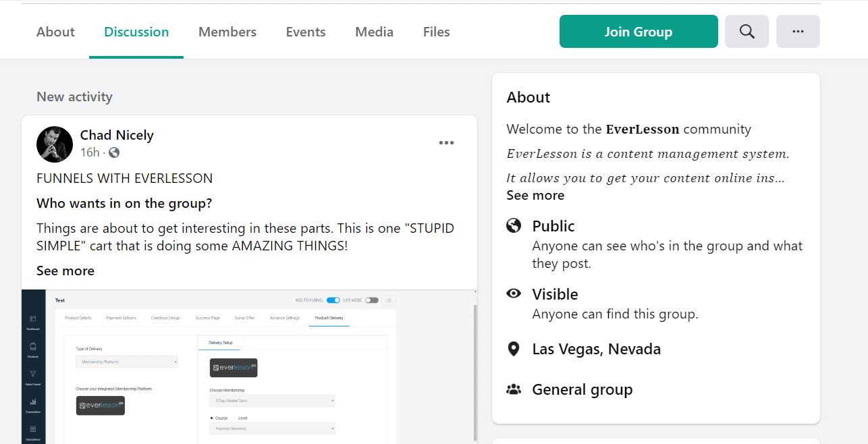Viewport: 868px width, 444px height.
Task: Open the group more options ellipsis button
Action: pyautogui.click(x=798, y=32)
